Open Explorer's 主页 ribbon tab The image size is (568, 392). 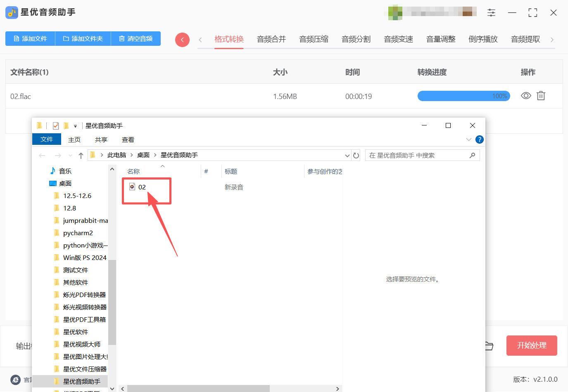pos(74,139)
